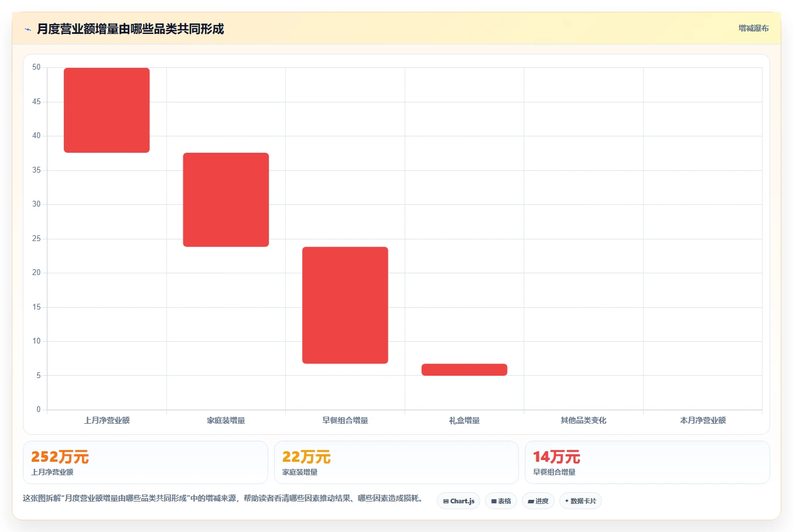Click y-axis value 50
Viewport: 793px width, 532px height.
pyautogui.click(x=36, y=67)
